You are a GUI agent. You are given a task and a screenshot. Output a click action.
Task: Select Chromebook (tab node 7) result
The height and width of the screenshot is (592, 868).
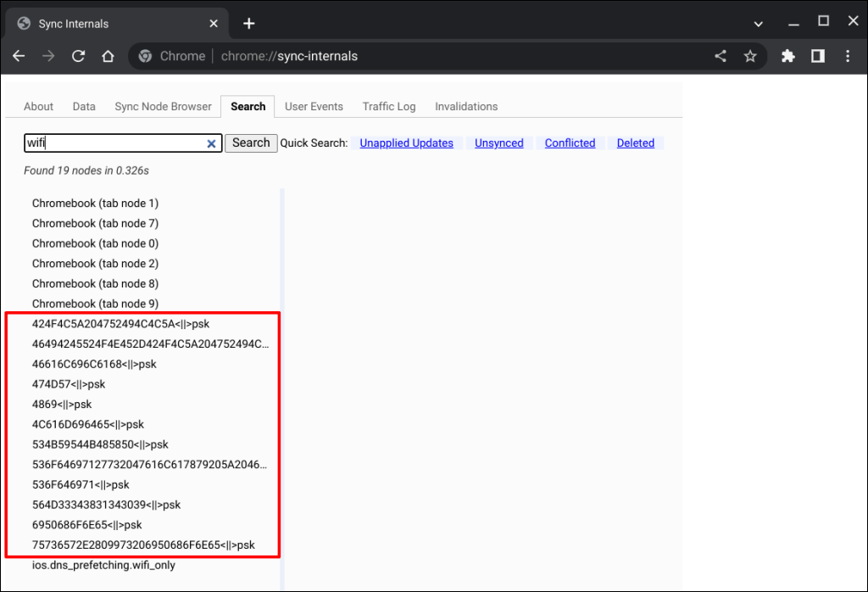(95, 223)
